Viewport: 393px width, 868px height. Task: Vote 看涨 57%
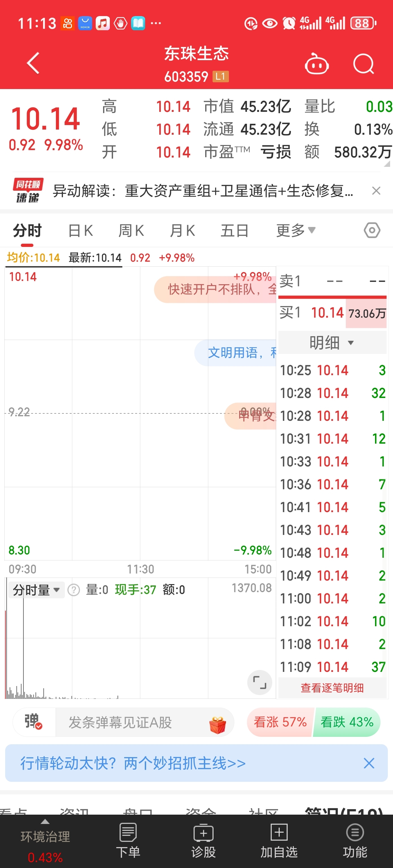280,722
